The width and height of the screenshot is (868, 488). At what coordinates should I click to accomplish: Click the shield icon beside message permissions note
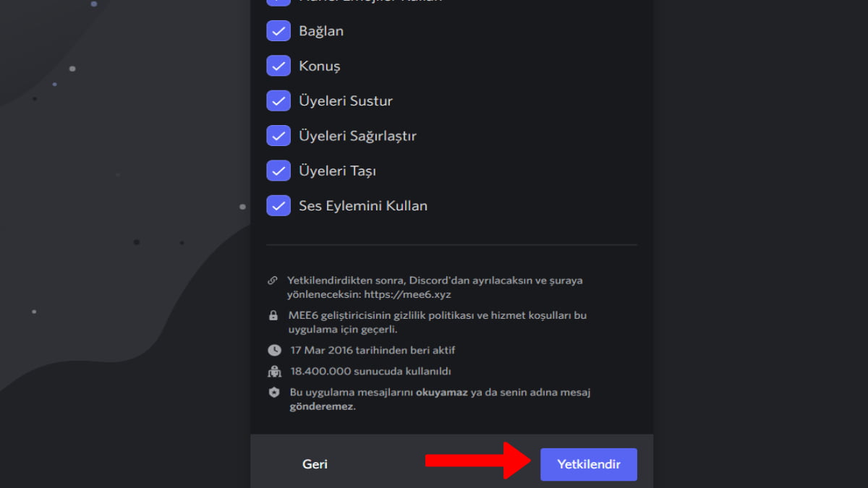click(x=274, y=393)
